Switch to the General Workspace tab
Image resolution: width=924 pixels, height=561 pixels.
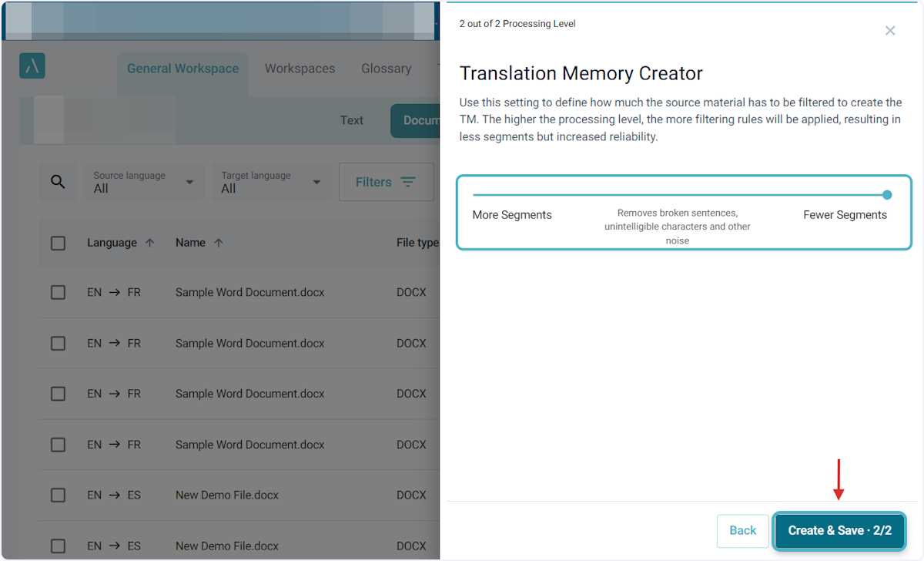click(182, 69)
